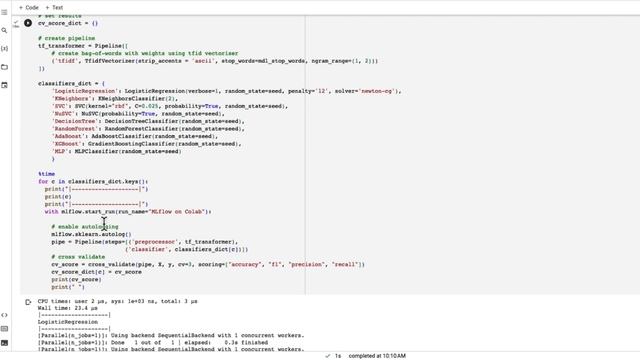
Task: Click the 'TfidfVectorizer' pipeline step line
Action: [215, 61]
